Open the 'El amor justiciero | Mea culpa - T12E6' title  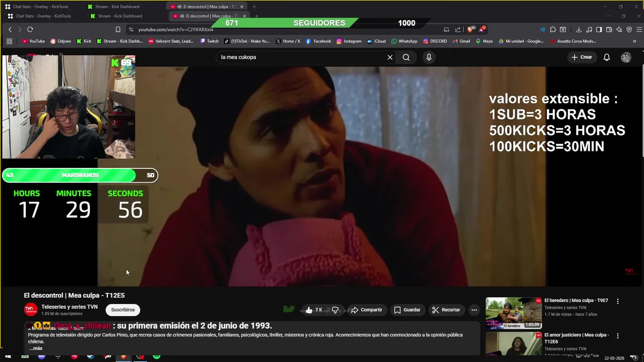click(x=577, y=338)
